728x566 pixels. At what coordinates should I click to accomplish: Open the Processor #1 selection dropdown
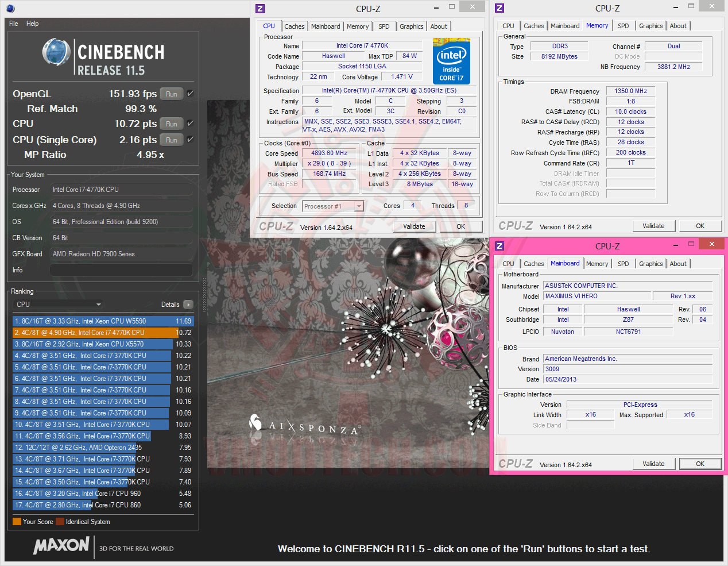coord(333,206)
